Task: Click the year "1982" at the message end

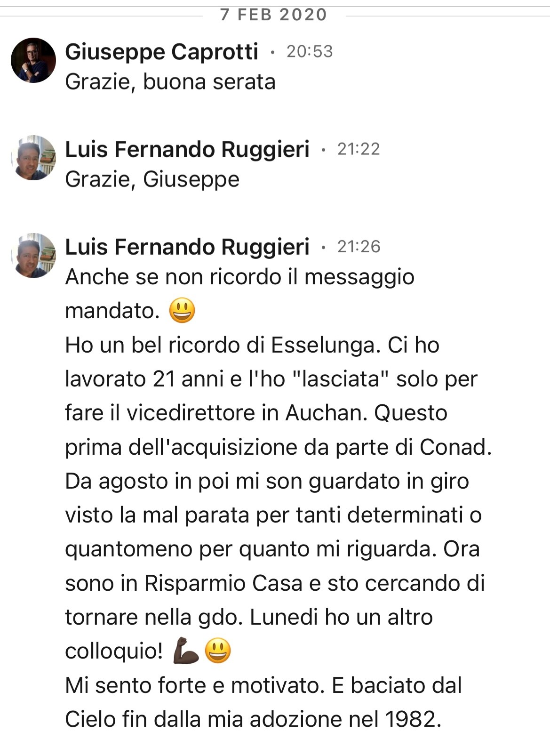Action: [413, 719]
